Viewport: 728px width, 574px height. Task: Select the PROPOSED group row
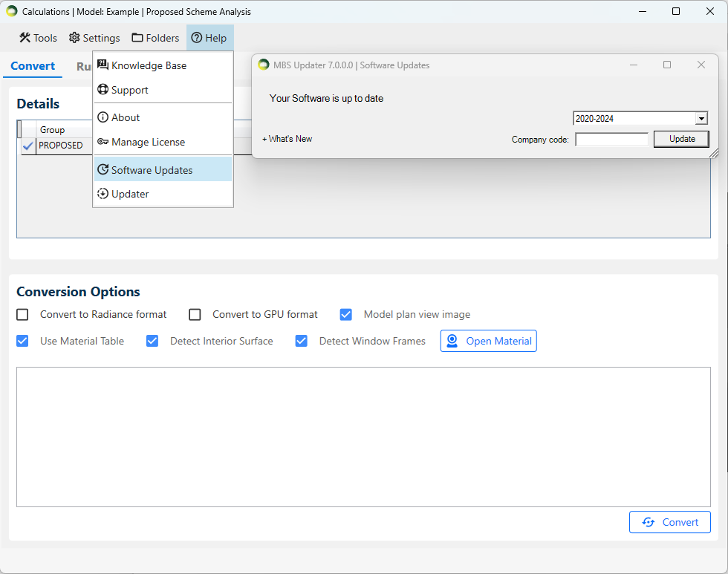(x=61, y=146)
